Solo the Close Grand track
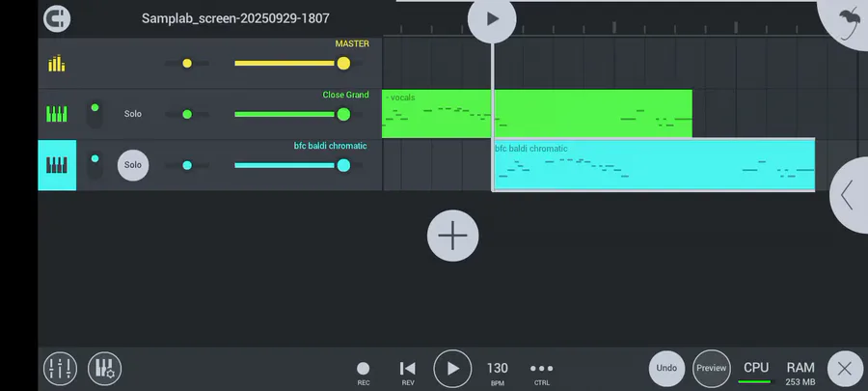This screenshot has width=868, height=391. coord(133,114)
